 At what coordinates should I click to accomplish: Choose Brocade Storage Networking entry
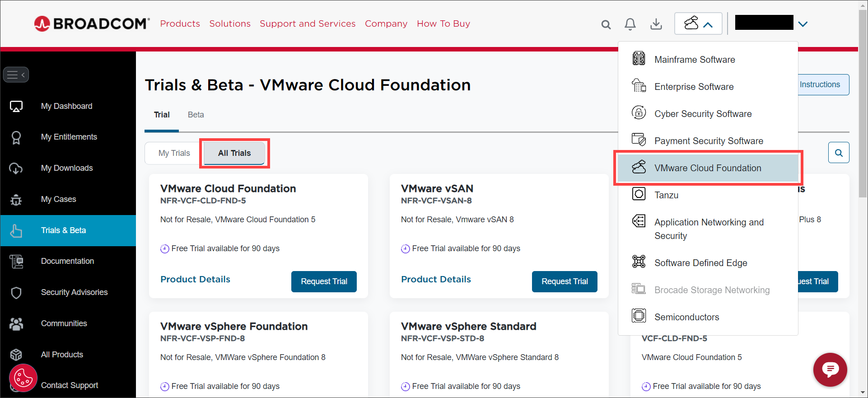tap(708, 290)
